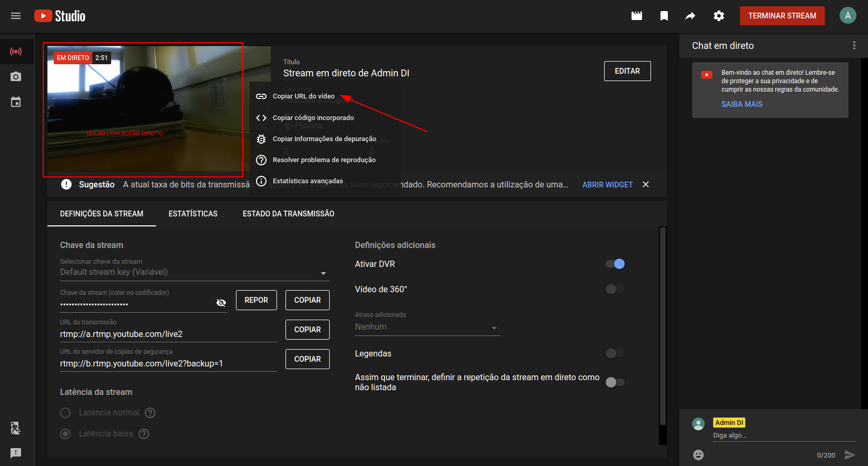Image resolution: width=868 pixels, height=466 pixels.
Task: Click the share arrow icon
Action: (x=691, y=16)
